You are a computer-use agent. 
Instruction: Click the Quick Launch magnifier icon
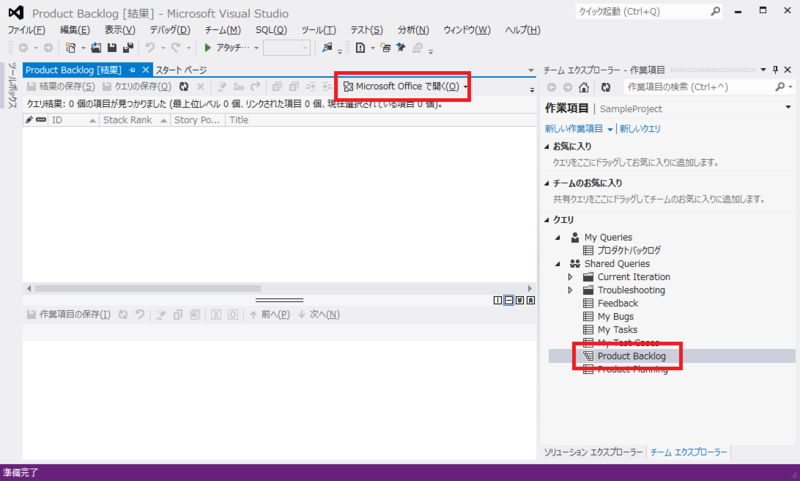point(715,11)
